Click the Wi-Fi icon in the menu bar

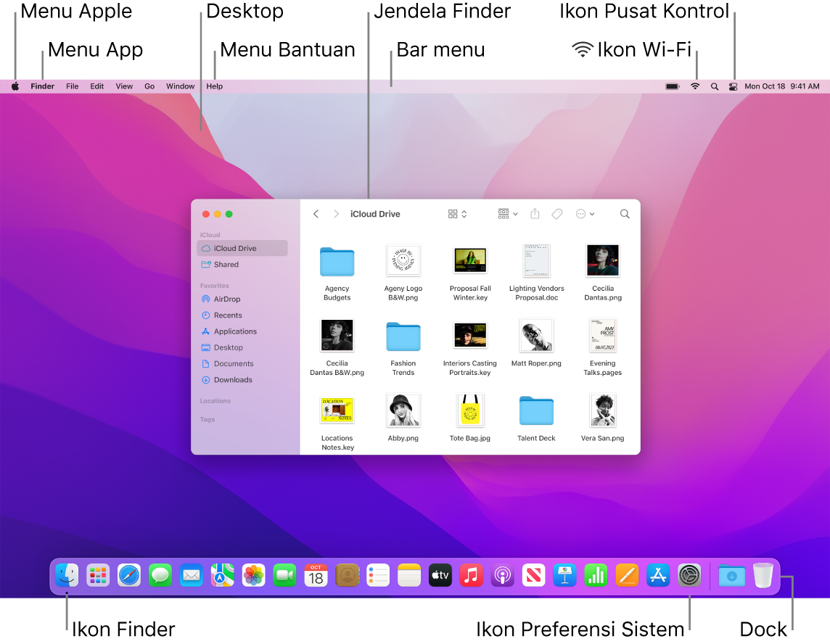pos(694,86)
